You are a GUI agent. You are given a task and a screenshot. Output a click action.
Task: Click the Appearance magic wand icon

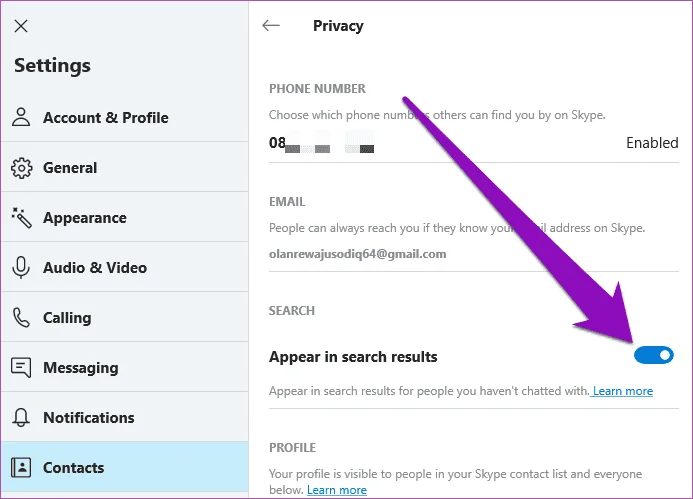tap(21, 217)
